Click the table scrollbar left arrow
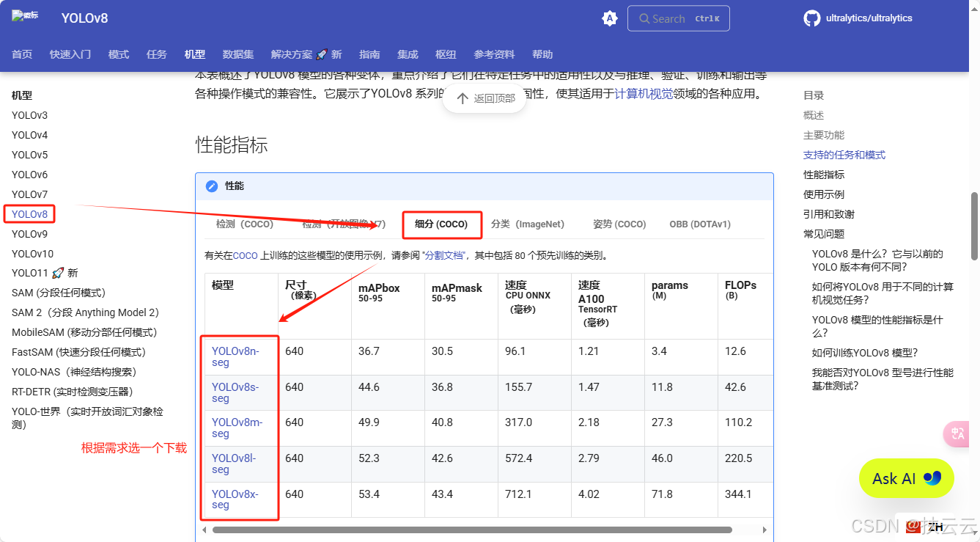The height and width of the screenshot is (542, 980). pyautogui.click(x=205, y=530)
